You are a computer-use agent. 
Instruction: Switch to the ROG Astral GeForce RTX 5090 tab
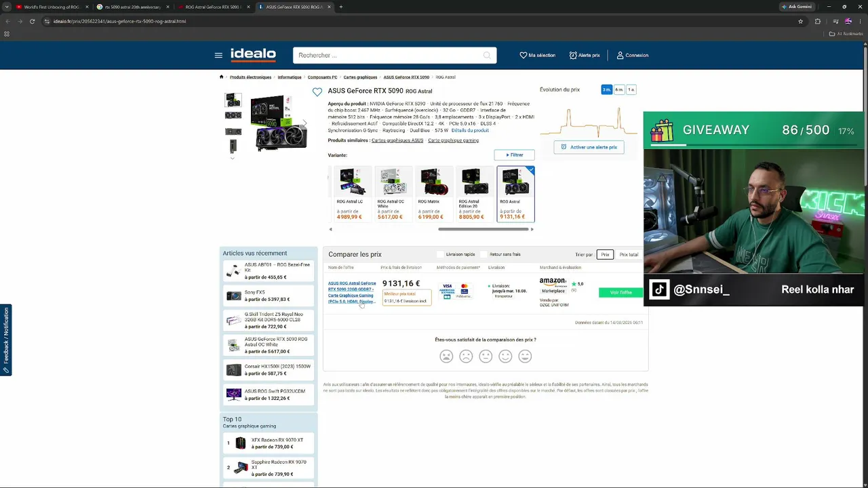click(x=213, y=7)
